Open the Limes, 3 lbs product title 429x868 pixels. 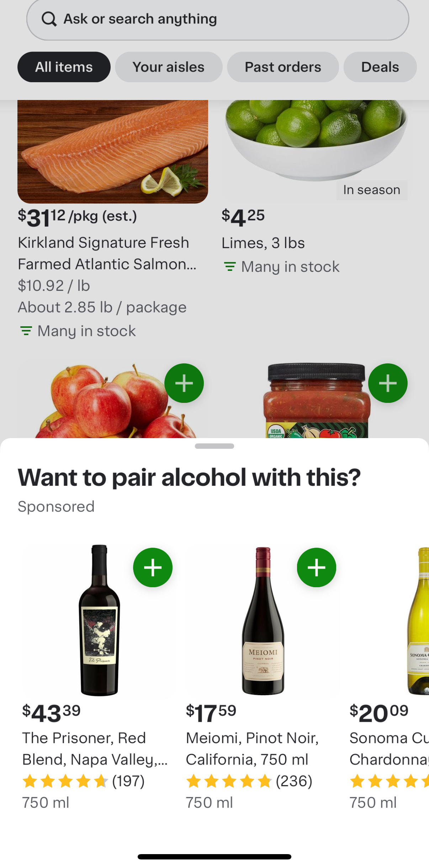[263, 243]
